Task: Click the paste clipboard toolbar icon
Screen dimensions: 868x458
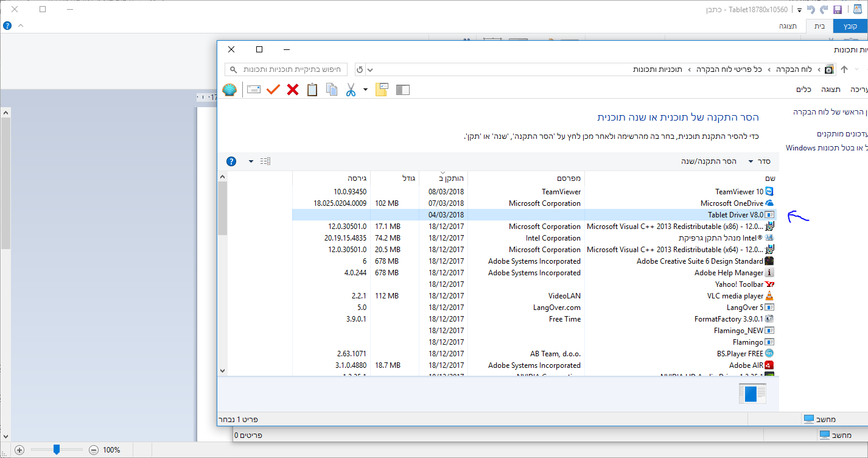Action: [x=312, y=90]
